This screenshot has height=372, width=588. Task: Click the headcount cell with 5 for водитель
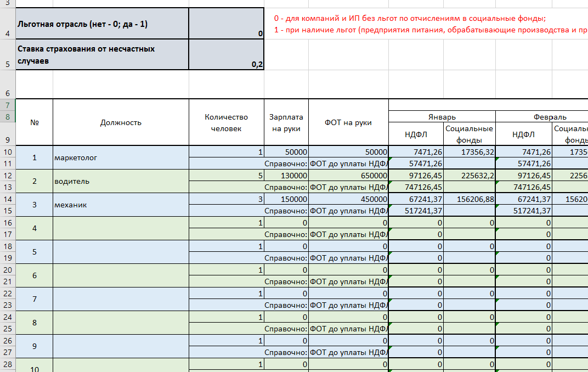tap(226, 176)
